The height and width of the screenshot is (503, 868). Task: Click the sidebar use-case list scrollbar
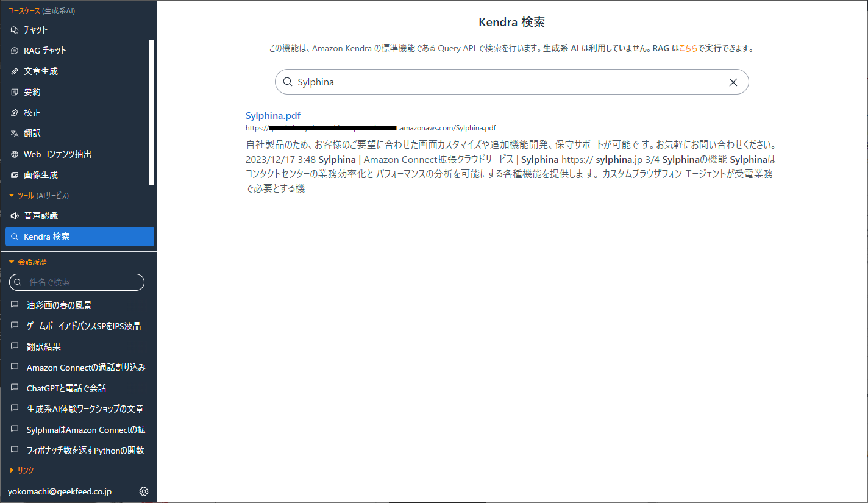(x=152, y=112)
